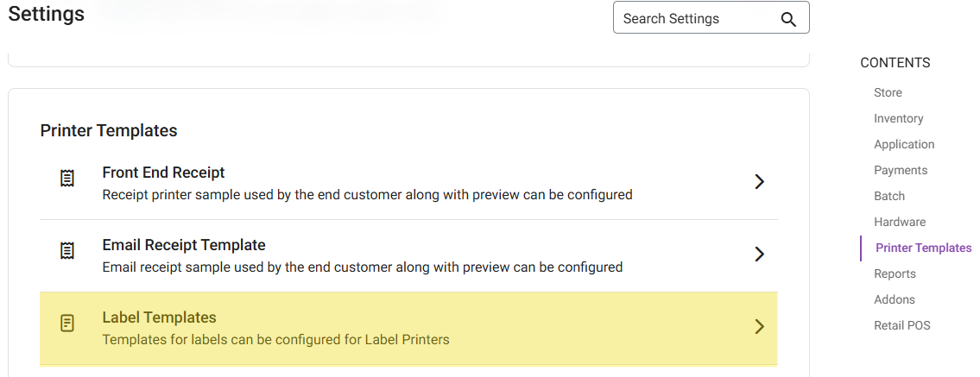Select Printer Templates in Contents
Viewport: 980px width, 377px height.
[923, 248]
